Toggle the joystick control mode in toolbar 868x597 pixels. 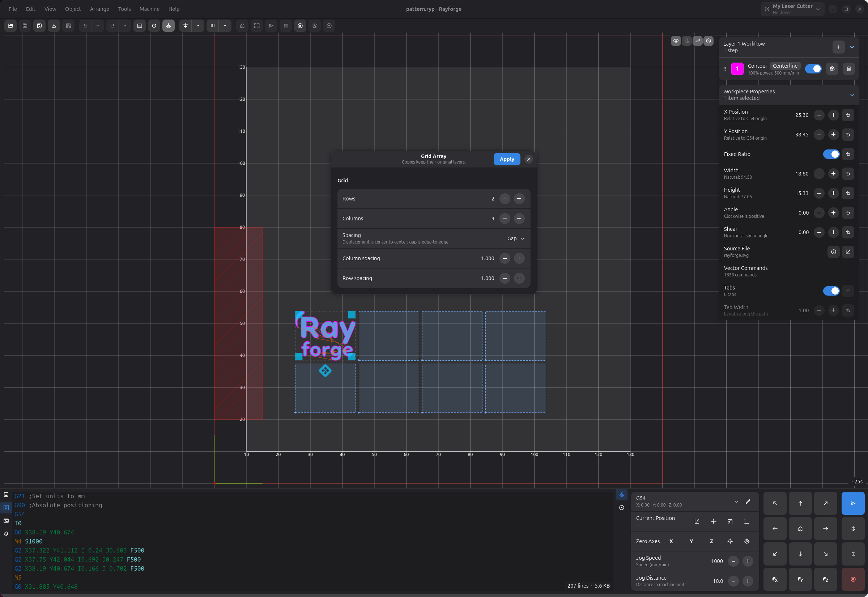[169, 26]
